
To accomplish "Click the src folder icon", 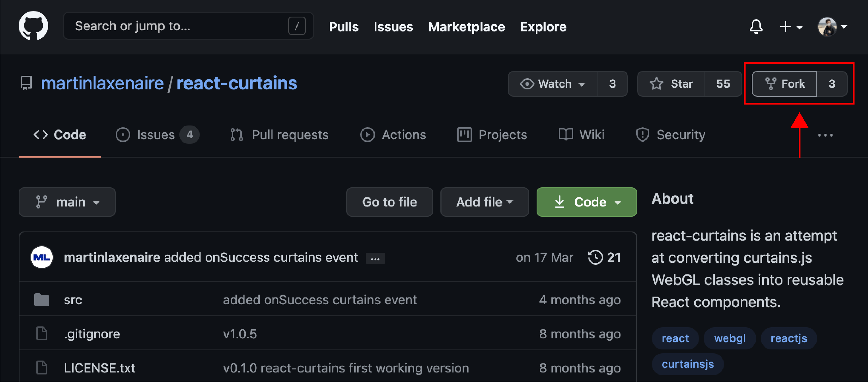I will (41, 300).
